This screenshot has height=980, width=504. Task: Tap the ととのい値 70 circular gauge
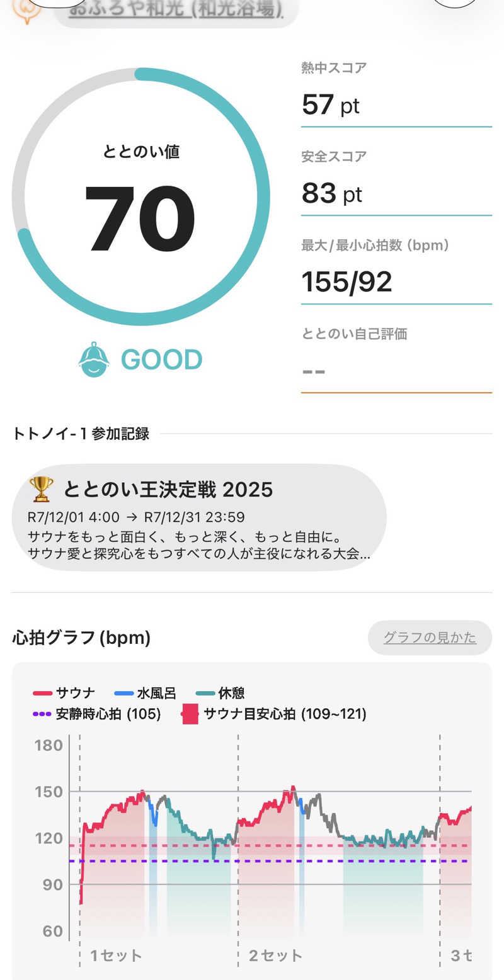click(x=141, y=197)
